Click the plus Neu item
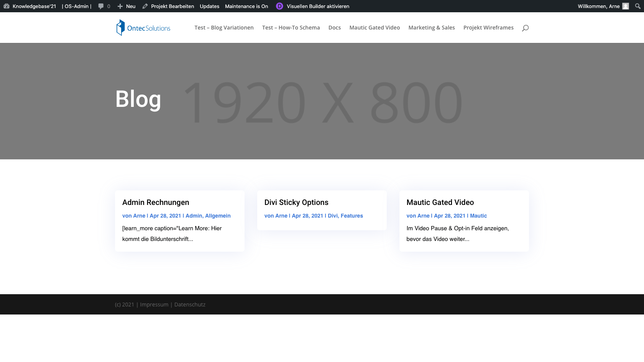 pos(127,6)
